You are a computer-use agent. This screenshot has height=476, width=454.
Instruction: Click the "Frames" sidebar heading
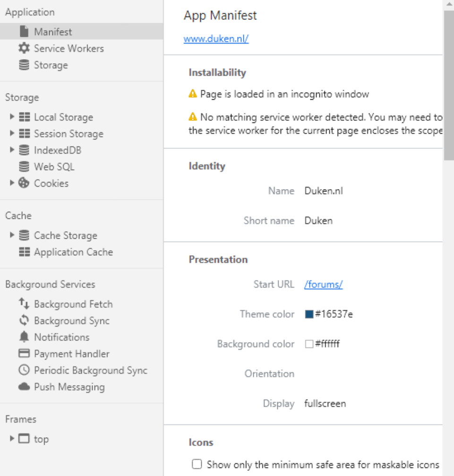[x=21, y=419]
